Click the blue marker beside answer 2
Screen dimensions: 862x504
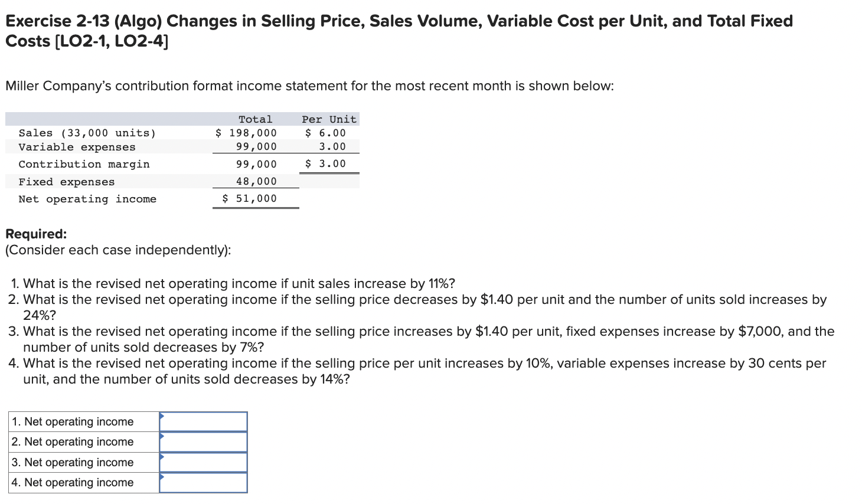pos(161,436)
